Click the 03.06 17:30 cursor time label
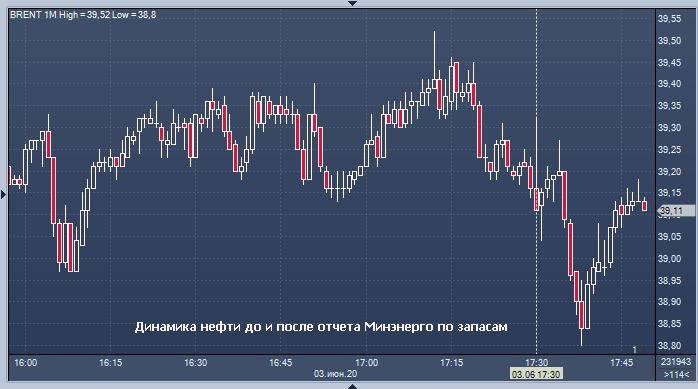The width and height of the screenshot is (698, 389). point(536,374)
